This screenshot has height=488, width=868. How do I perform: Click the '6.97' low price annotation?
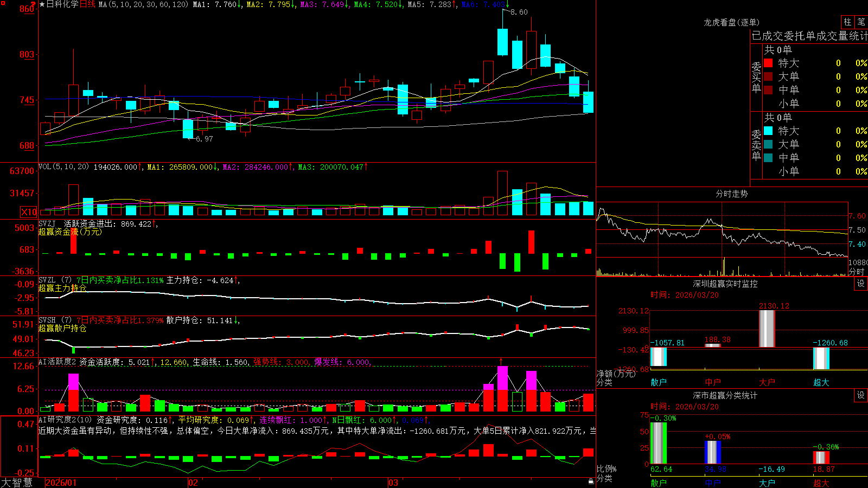205,139
